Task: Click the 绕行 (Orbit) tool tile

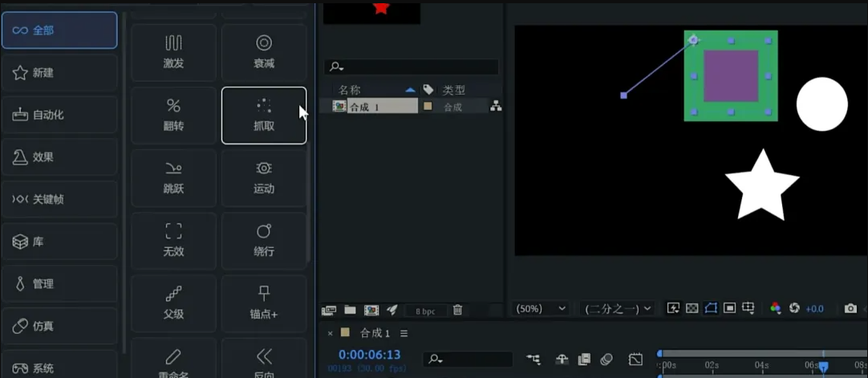Action: point(263,241)
